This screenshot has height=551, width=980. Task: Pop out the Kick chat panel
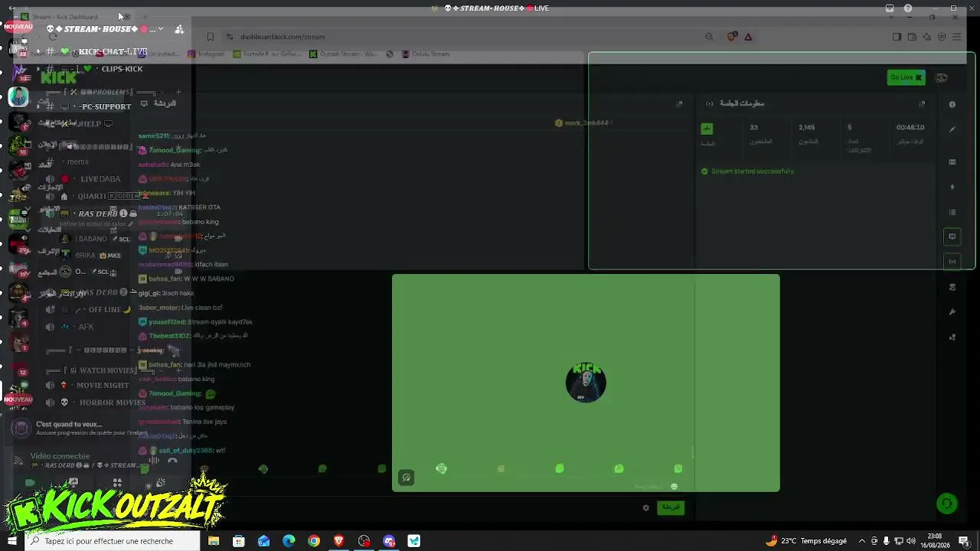(x=679, y=103)
